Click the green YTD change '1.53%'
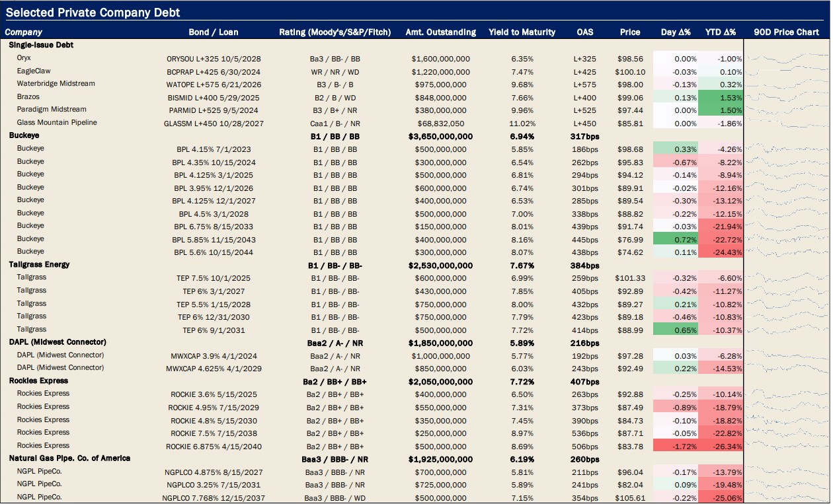 [720, 98]
